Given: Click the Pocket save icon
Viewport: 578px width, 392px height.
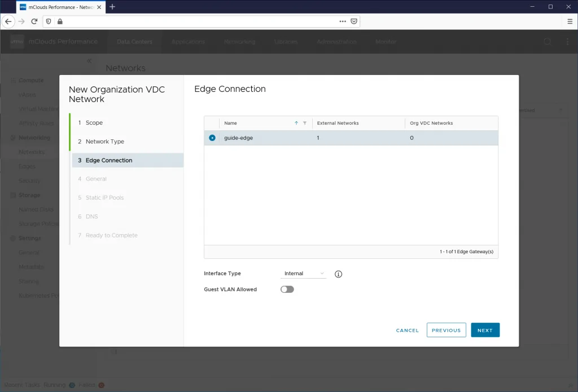Looking at the screenshot, I should [x=354, y=21].
